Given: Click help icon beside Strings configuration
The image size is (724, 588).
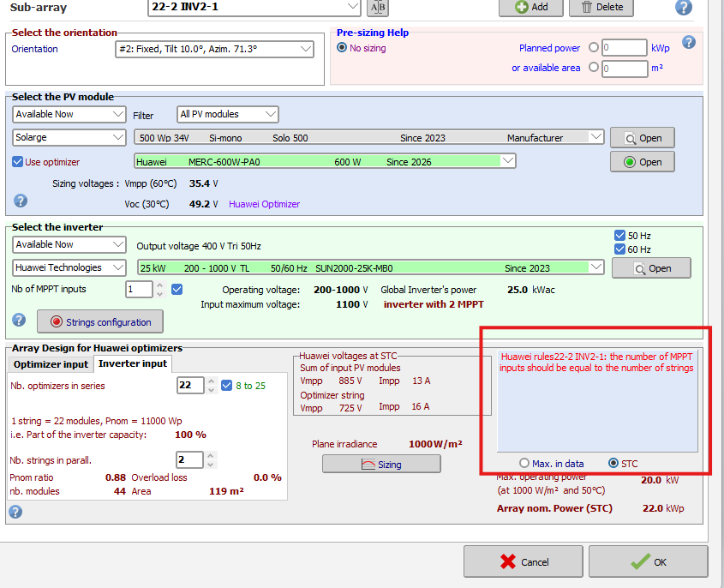Looking at the screenshot, I should pyautogui.click(x=21, y=321).
